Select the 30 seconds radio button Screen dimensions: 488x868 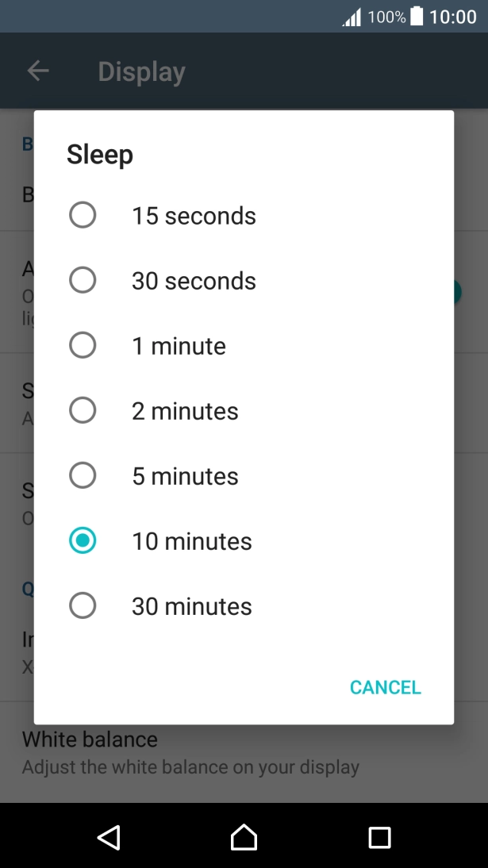pos(83,280)
